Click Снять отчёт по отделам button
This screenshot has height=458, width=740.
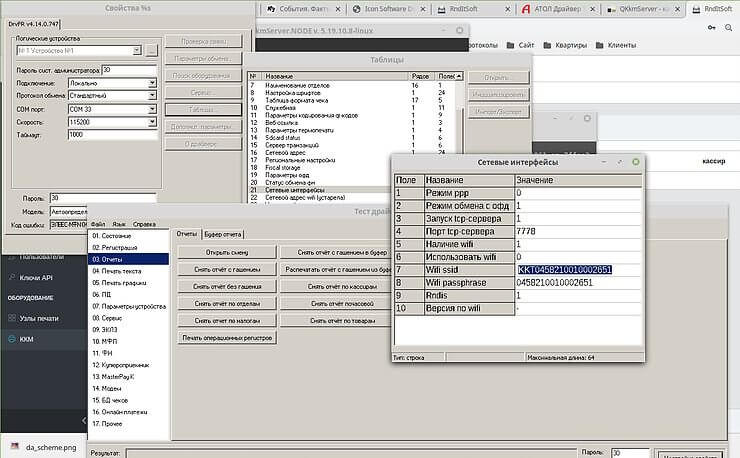click(227, 304)
